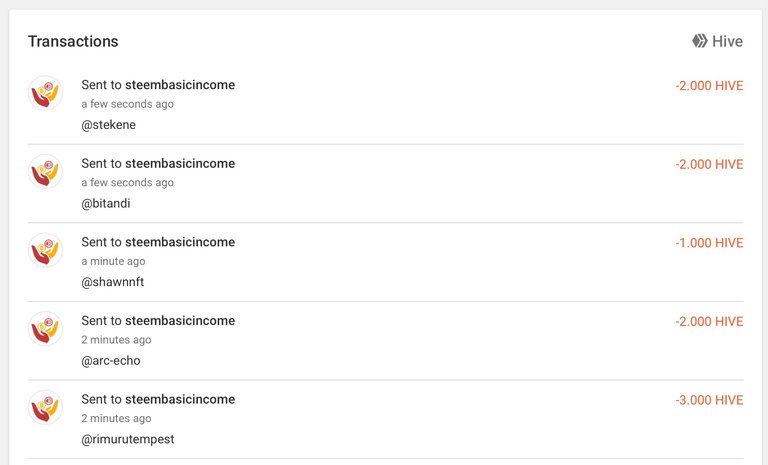Open steembasicincome link in @shawnnft transaction
This screenshot has width=768, height=465.
point(180,242)
